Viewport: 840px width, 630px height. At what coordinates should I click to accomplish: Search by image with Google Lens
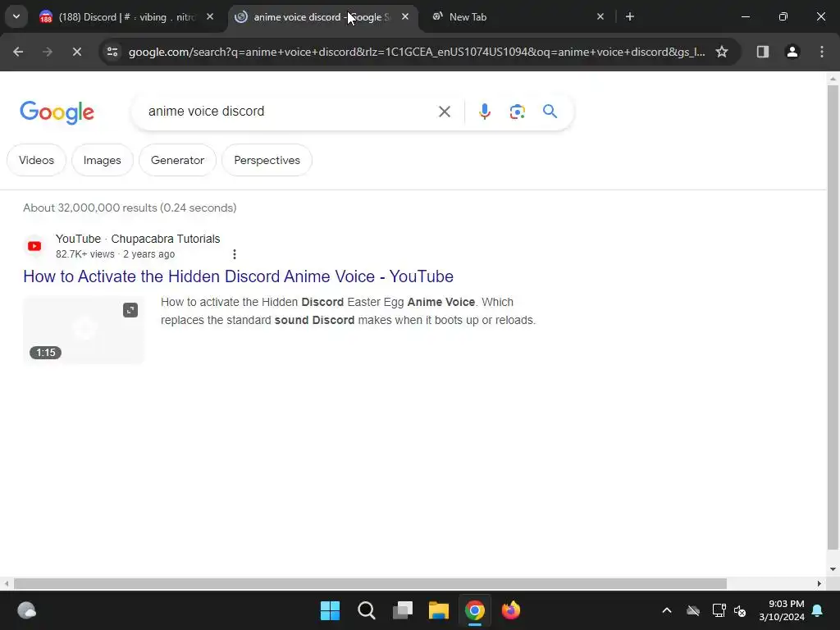[517, 112]
